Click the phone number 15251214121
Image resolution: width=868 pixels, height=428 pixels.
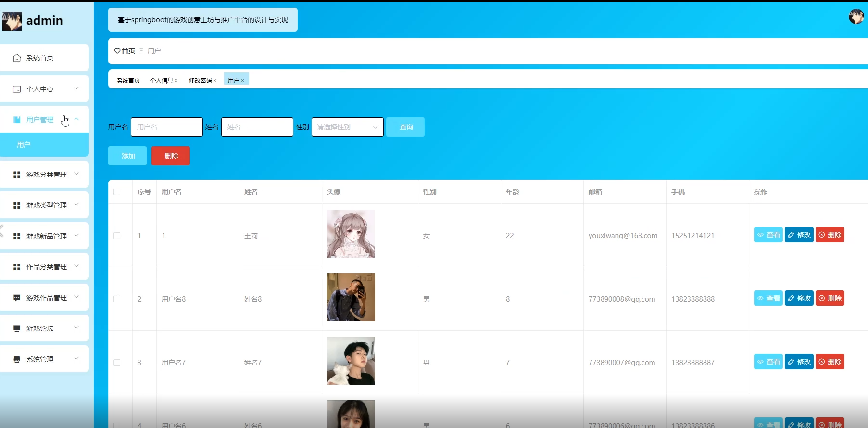(x=693, y=236)
